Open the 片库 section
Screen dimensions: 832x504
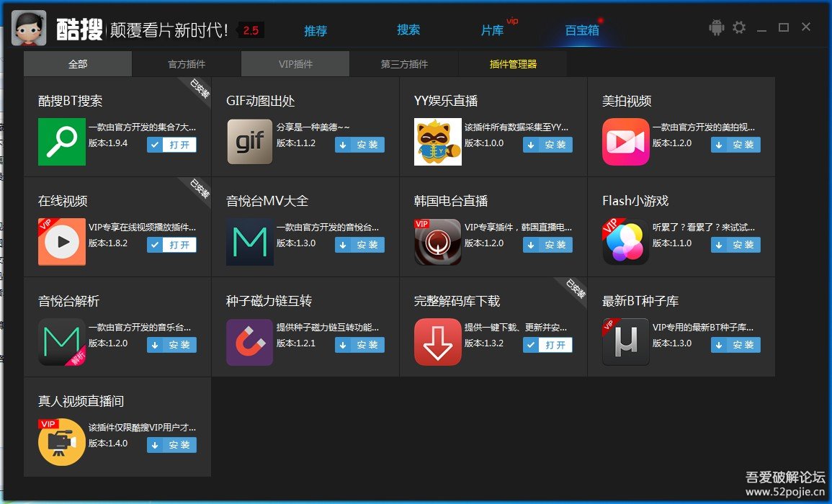[x=493, y=30]
